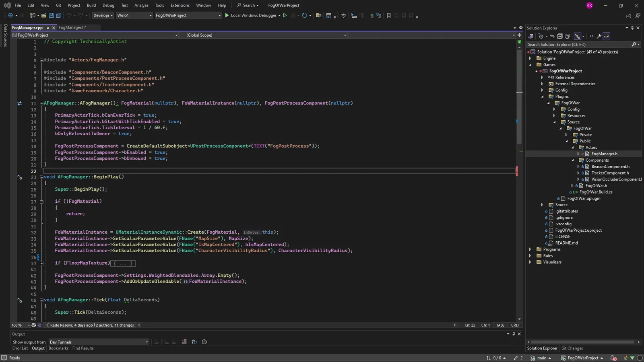Click Rade Rasevic CodeLens author info
This screenshot has width=644, height=362.
pyautogui.click(x=92, y=325)
